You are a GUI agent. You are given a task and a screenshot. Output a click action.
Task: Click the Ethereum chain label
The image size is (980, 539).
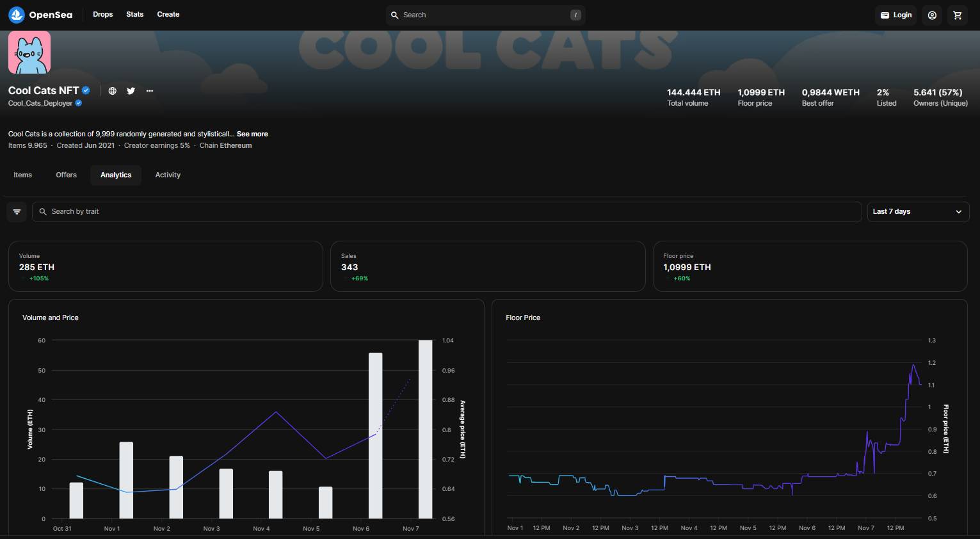tap(236, 145)
